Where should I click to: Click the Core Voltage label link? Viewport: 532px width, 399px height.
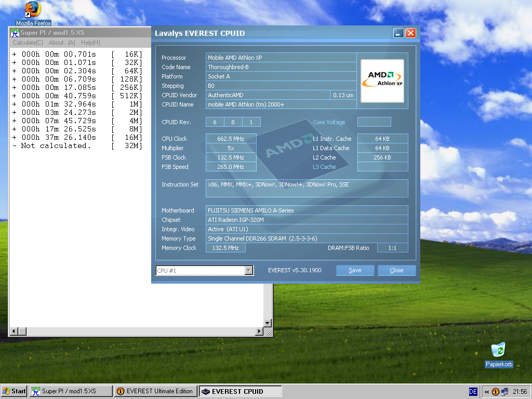[x=329, y=122]
